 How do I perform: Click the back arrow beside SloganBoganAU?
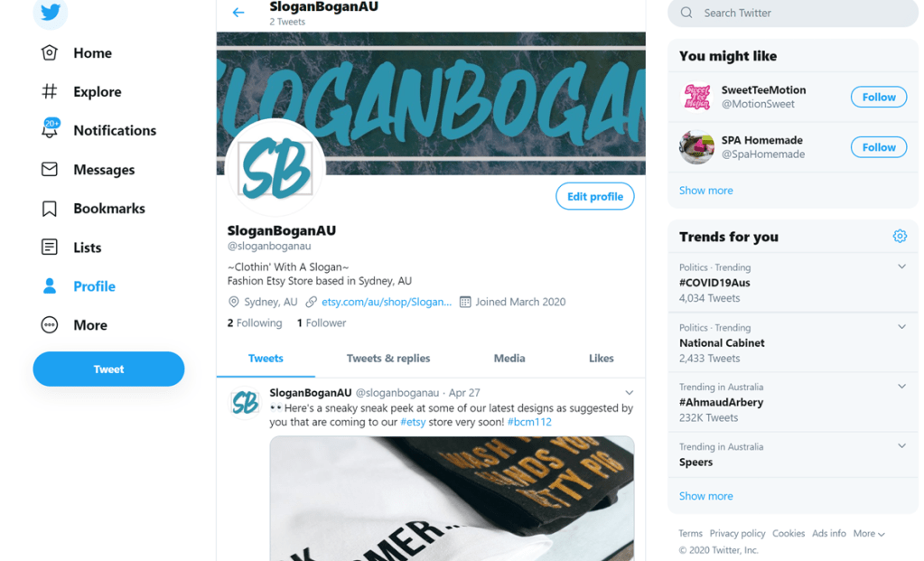point(238,13)
